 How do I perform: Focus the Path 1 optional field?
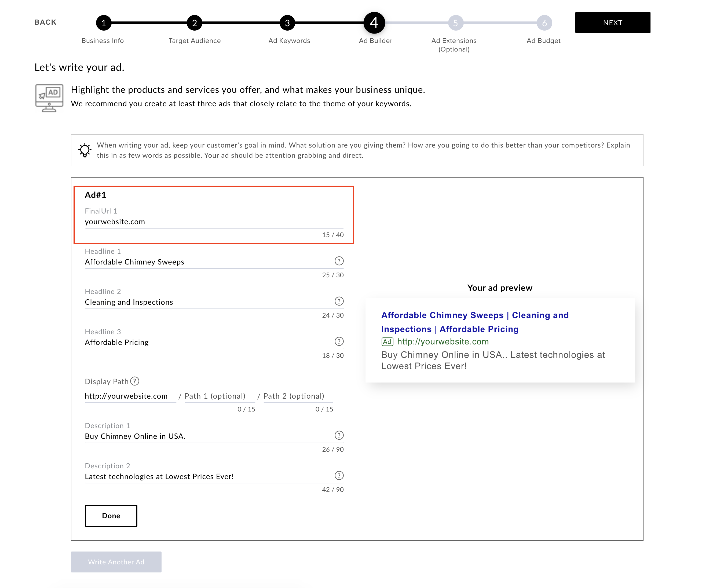click(219, 396)
